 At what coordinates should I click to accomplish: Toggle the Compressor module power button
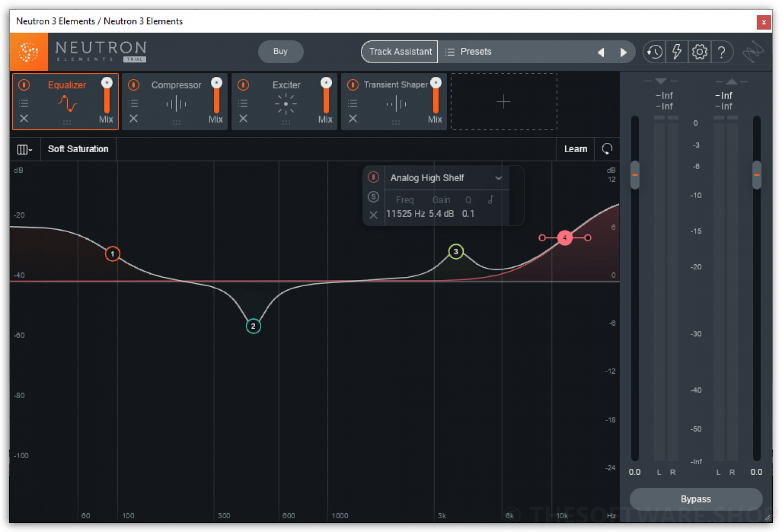pyautogui.click(x=133, y=85)
